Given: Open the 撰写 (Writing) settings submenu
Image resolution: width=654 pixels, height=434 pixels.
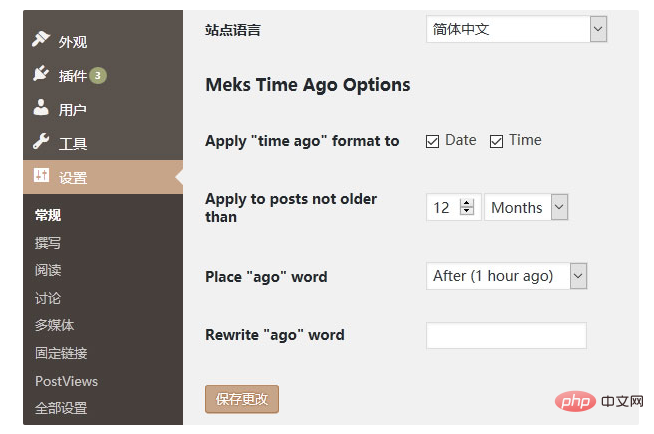Looking at the screenshot, I should (48, 243).
